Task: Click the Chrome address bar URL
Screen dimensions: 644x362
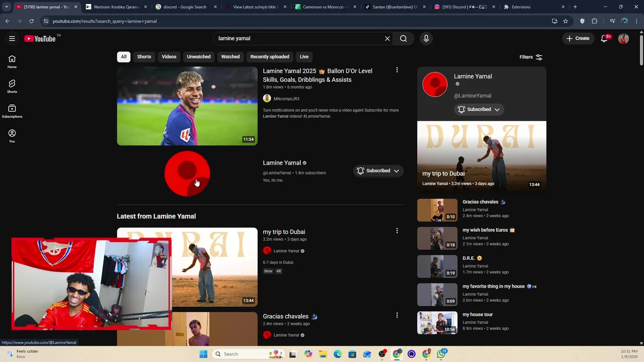Action: (x=105, y=21)
